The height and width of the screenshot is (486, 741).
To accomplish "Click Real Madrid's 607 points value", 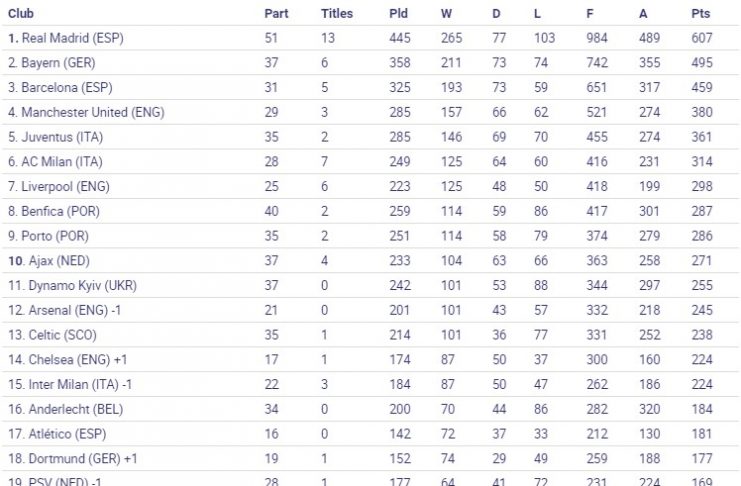I will point(702,38).
